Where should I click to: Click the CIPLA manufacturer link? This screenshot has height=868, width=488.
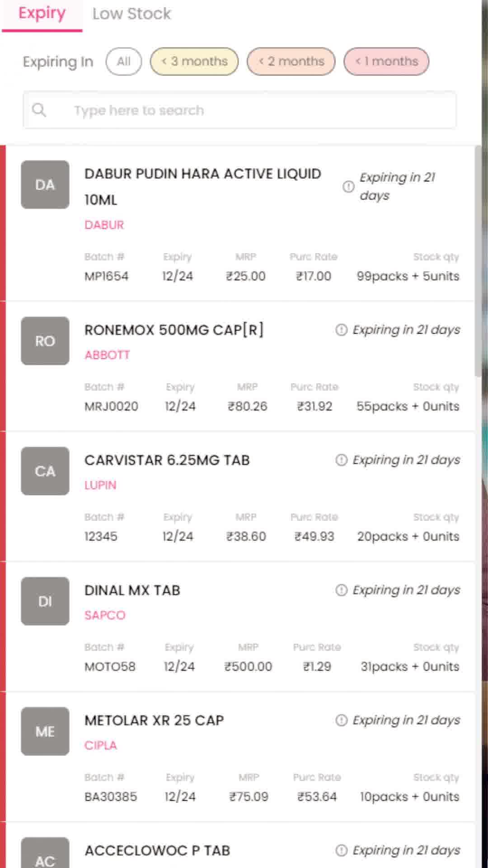(x=100, y=745)
